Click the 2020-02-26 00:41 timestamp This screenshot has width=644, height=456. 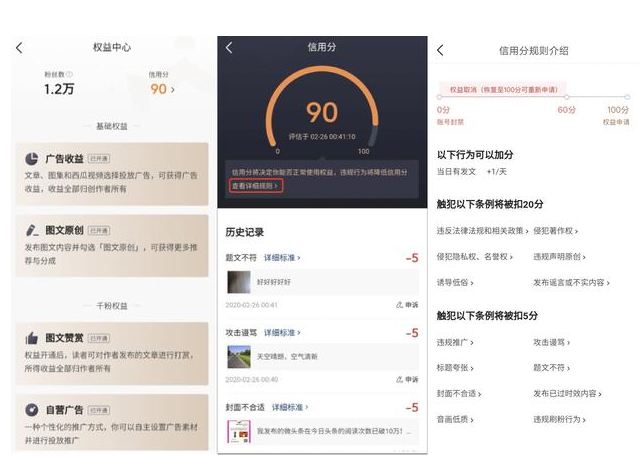(x=251, y=305)
